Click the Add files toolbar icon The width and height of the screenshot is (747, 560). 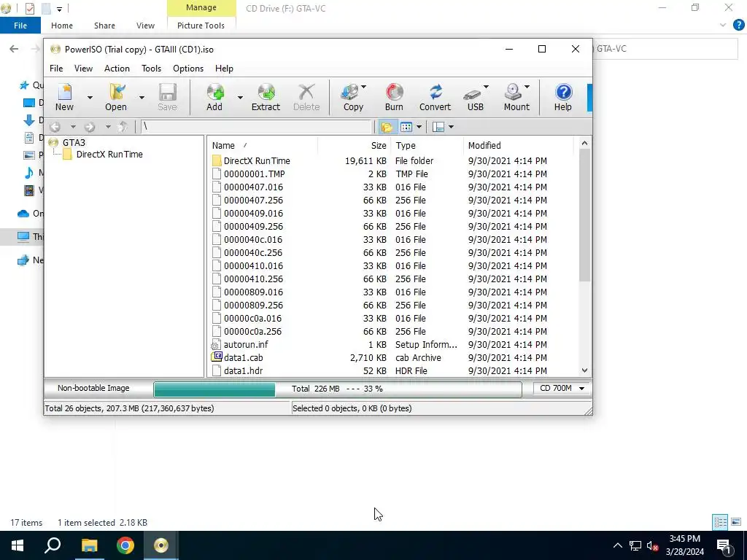tap(214, 97)
